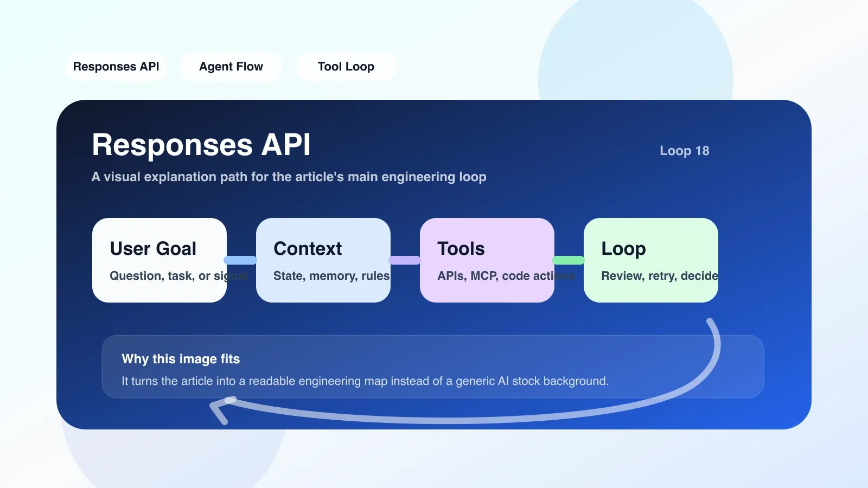Select the green Loop card
The width and height of the screenshot is (868, 488).
click(x=651, y=260)
